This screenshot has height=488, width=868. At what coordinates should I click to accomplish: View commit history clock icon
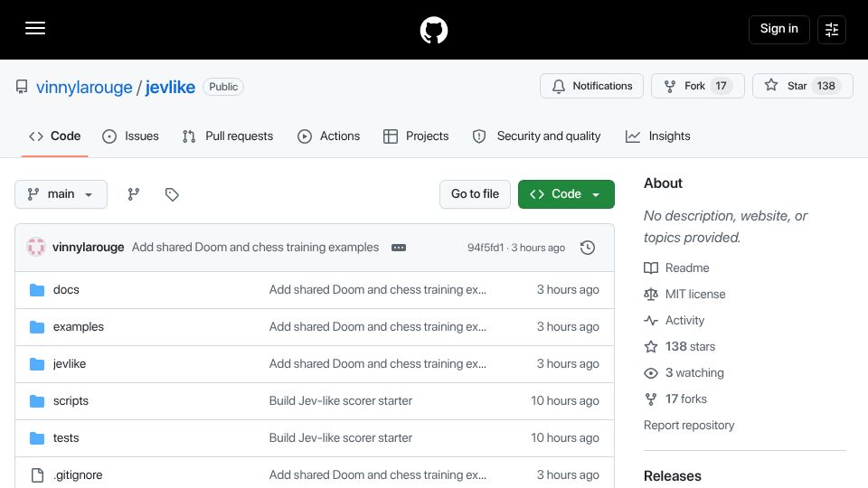(588, 248)
